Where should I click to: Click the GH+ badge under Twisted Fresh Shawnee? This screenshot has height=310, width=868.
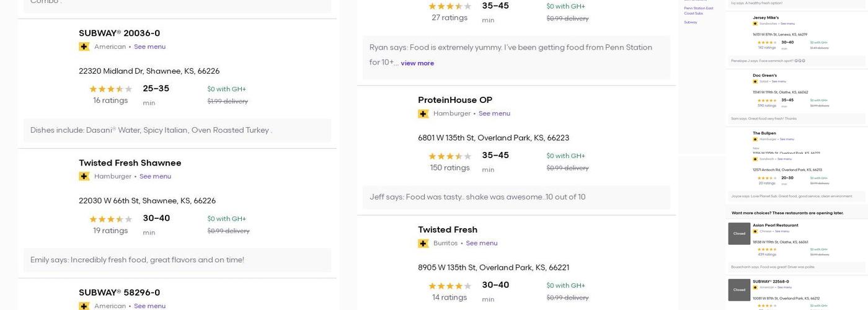84,177
